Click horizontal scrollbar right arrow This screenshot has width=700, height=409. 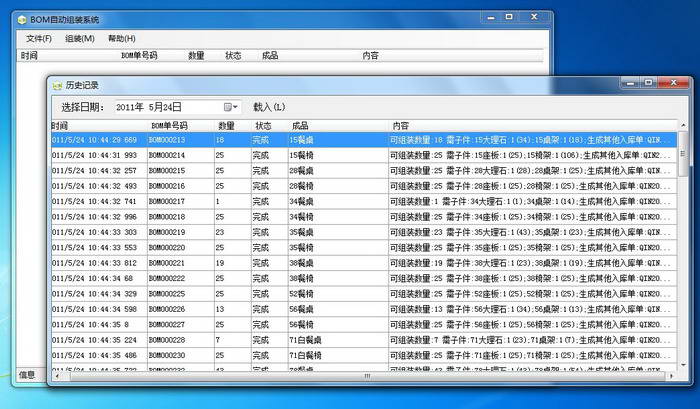click(672, 376)
